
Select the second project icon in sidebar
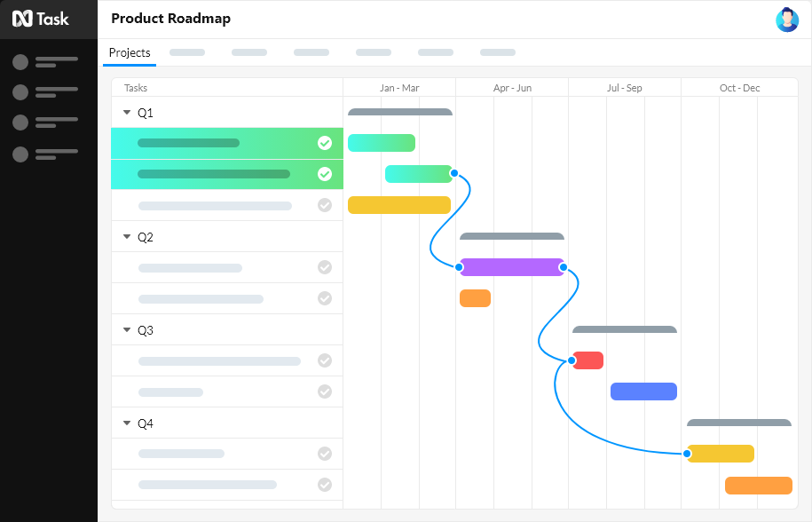20,92
